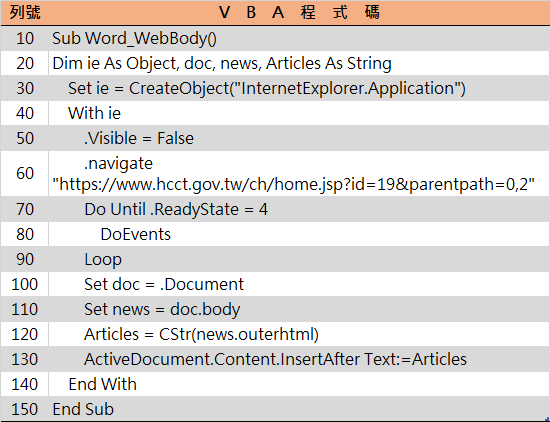Select the Sub Word_WebBody() code line

click(x=134, y=38)
